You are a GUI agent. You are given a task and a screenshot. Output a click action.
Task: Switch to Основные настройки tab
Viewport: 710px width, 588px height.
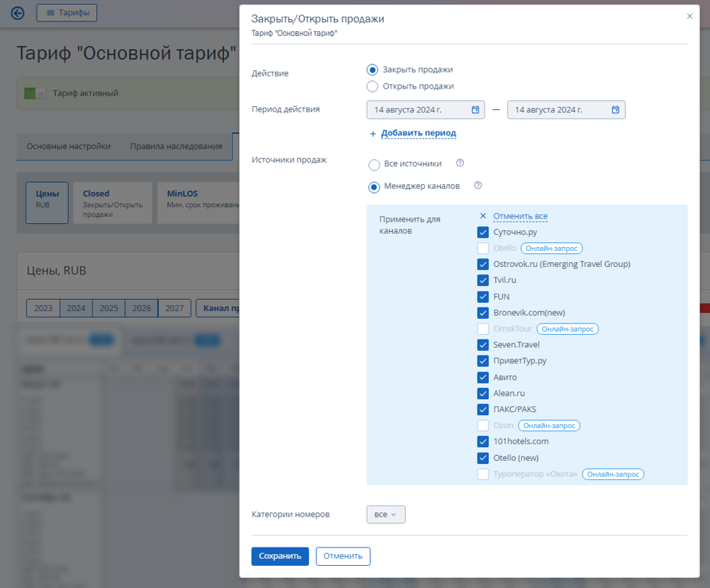click(x=68, y=146)
